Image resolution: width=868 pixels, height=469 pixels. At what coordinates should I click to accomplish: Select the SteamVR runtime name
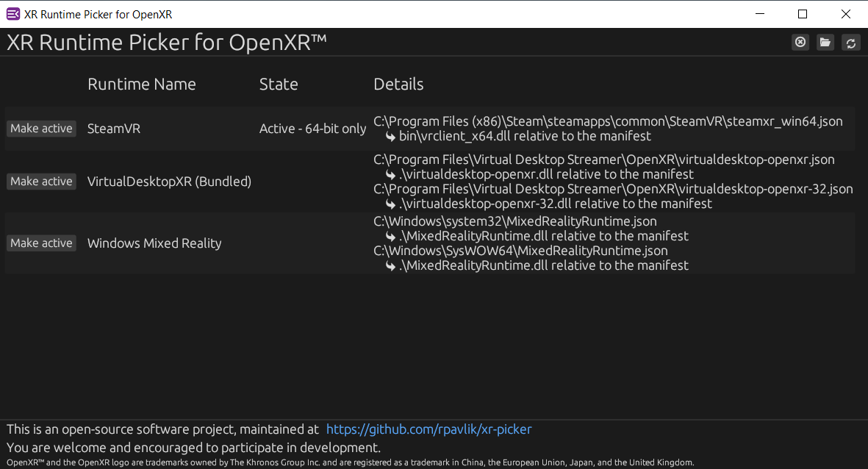coord(114,129)
